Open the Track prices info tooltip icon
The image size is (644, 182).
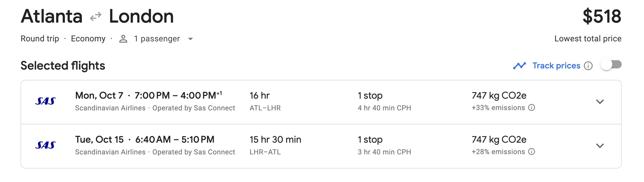(x=588, y=66)
